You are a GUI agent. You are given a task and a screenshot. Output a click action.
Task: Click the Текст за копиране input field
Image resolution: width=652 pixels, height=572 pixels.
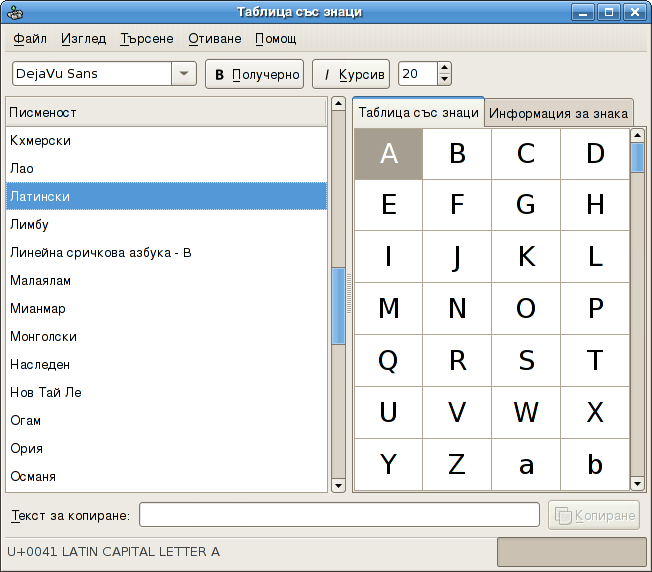[x=340, y=515]
